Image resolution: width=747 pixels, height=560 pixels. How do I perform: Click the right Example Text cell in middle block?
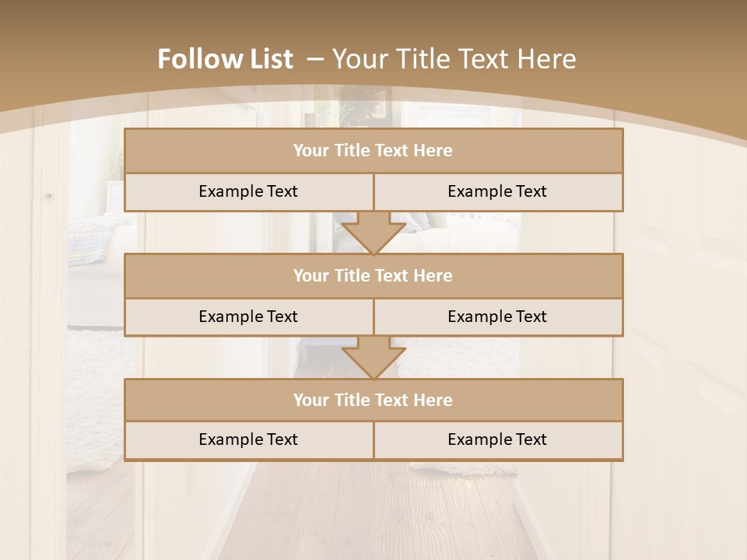(498, 317)
